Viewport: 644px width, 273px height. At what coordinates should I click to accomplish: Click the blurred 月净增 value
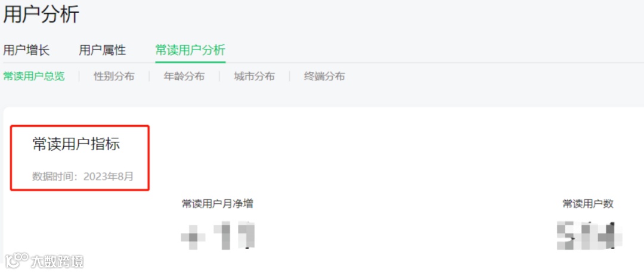(218, 236)
